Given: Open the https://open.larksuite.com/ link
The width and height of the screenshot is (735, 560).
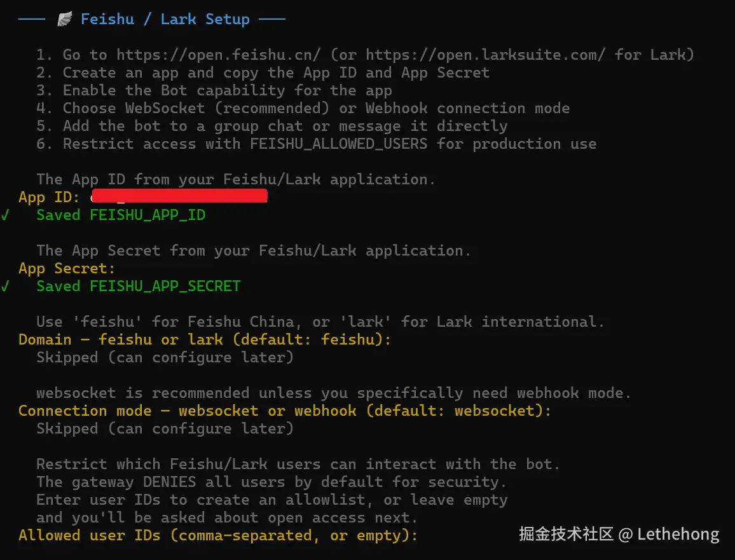Looking at the screenshot, I should point(485,55).
